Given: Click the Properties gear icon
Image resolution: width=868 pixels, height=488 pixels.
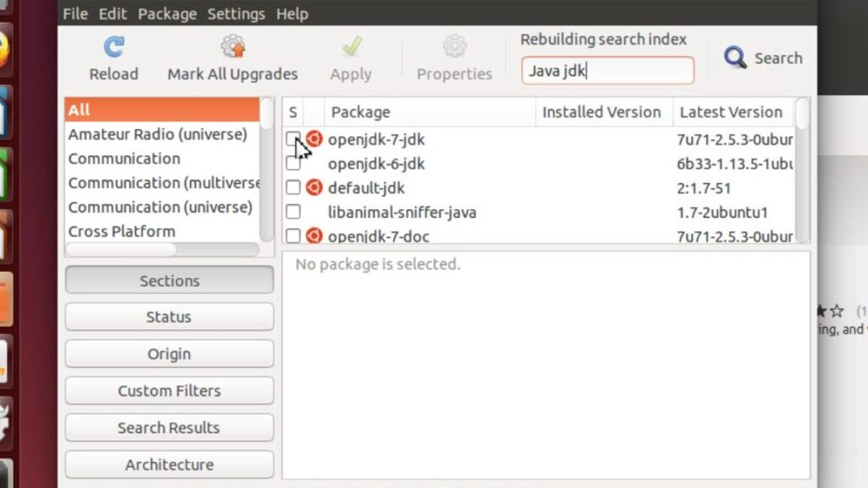Looking at the screenshot, I should 454,47.
